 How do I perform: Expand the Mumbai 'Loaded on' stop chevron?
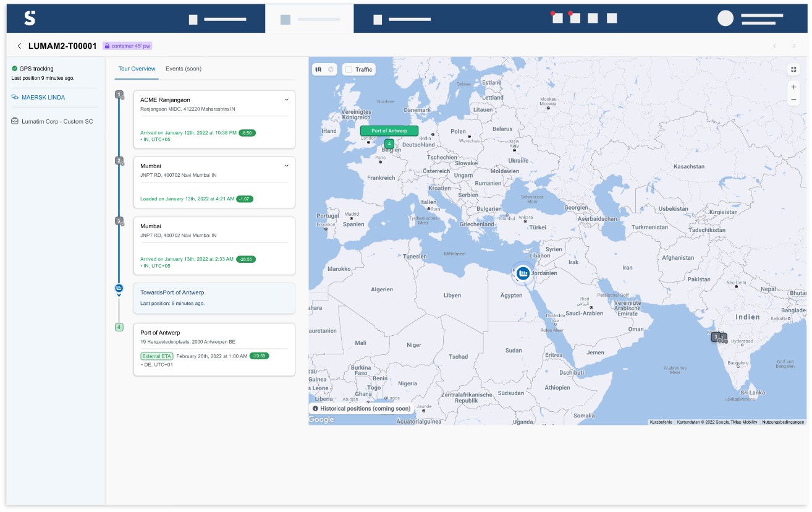287,166
